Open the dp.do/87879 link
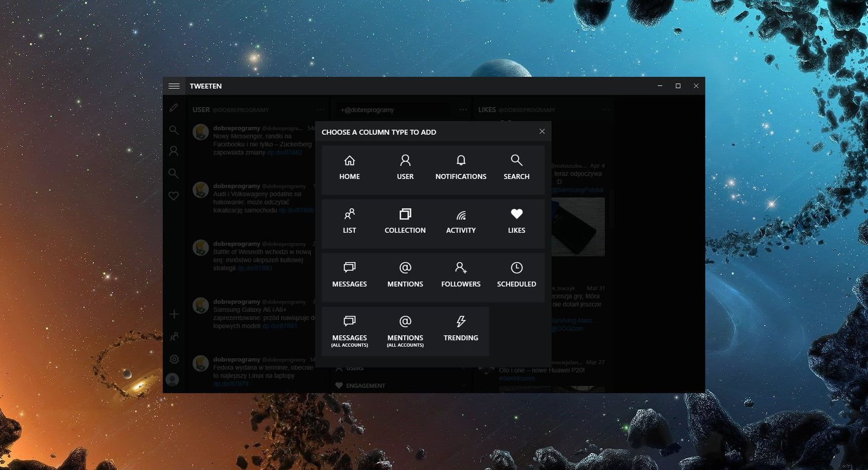The image size is (868, 470). [231, 384]
